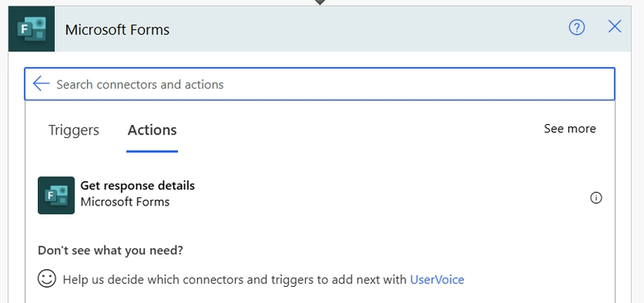Go back using the search box arrow

(41, 84)
